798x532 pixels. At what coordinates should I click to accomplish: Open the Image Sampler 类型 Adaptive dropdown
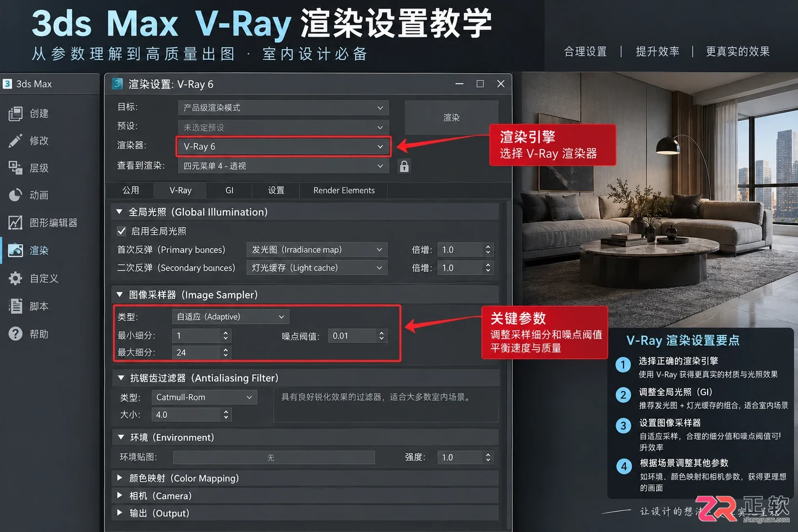pyautogui.click(x=231, y=317)
